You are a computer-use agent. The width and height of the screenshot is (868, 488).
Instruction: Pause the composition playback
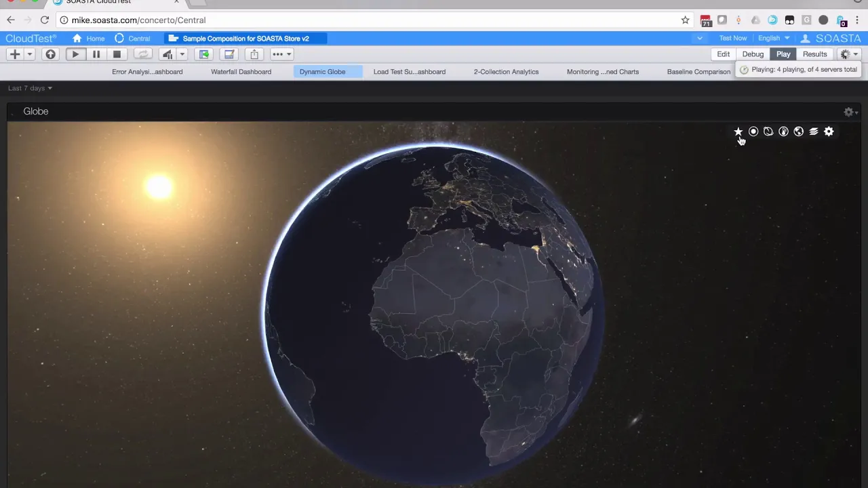click(96, 54)
